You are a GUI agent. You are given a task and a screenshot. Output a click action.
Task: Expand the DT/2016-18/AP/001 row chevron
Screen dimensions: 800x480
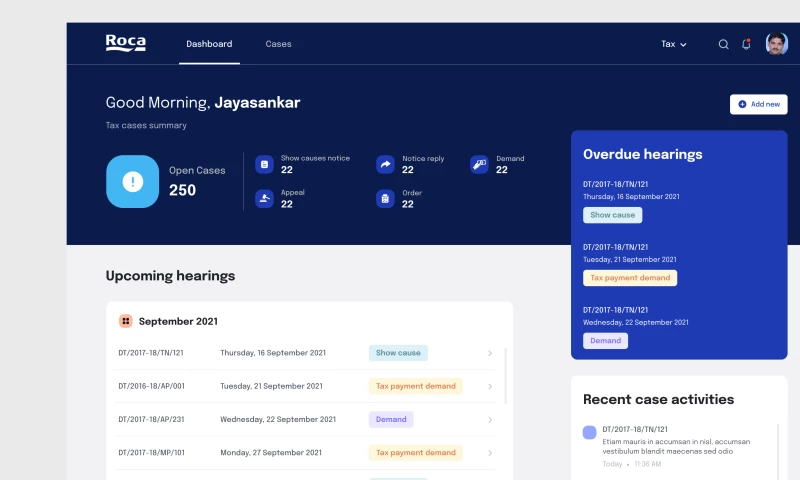click(490, 386)
